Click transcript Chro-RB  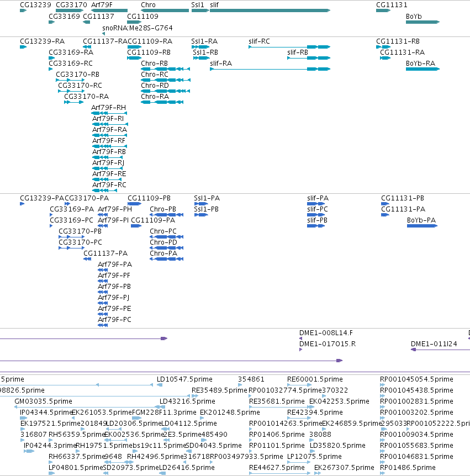(166, 69)
